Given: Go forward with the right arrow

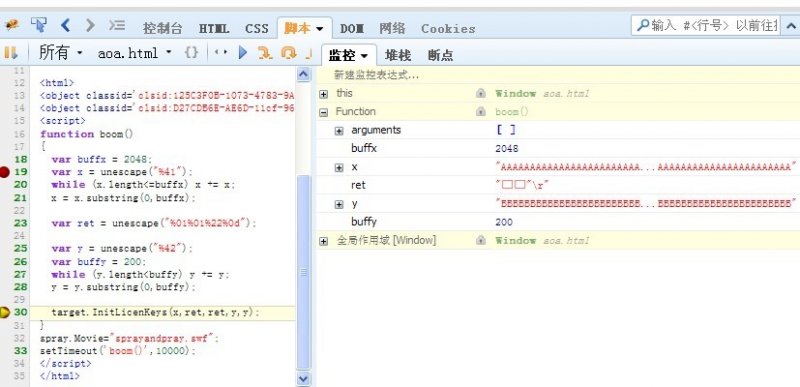Looking at the screenshot, I should click(90, 25).
